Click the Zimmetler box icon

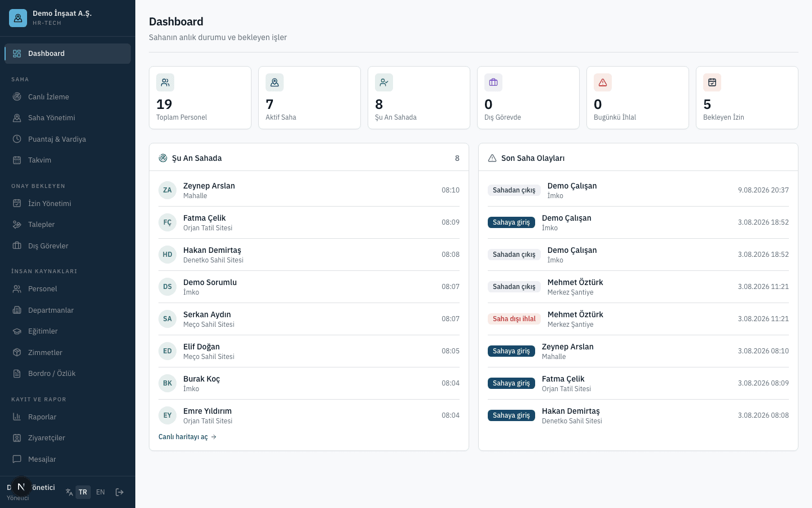coord(17,352)
